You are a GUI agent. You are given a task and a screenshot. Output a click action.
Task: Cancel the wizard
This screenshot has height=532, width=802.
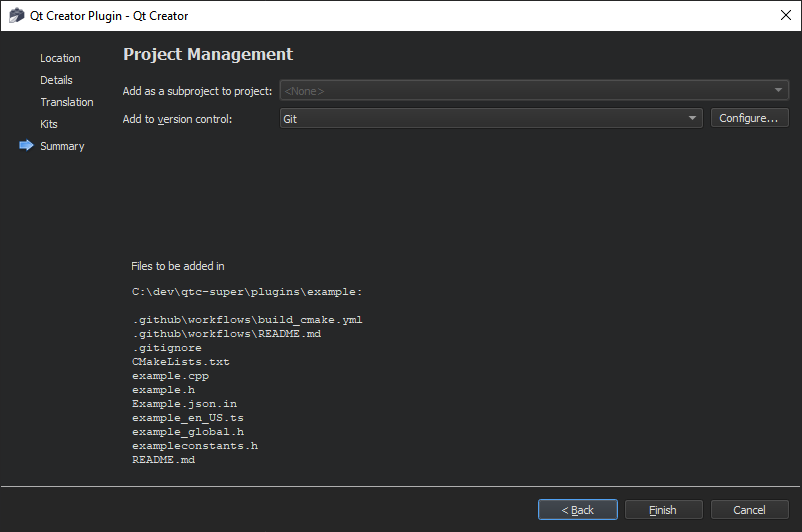point(749,509)
